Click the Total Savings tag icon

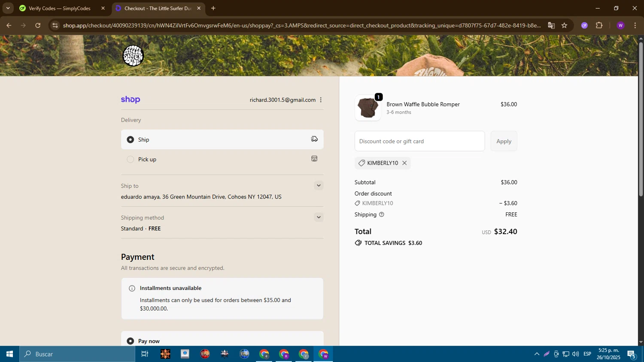pos(358,243)
